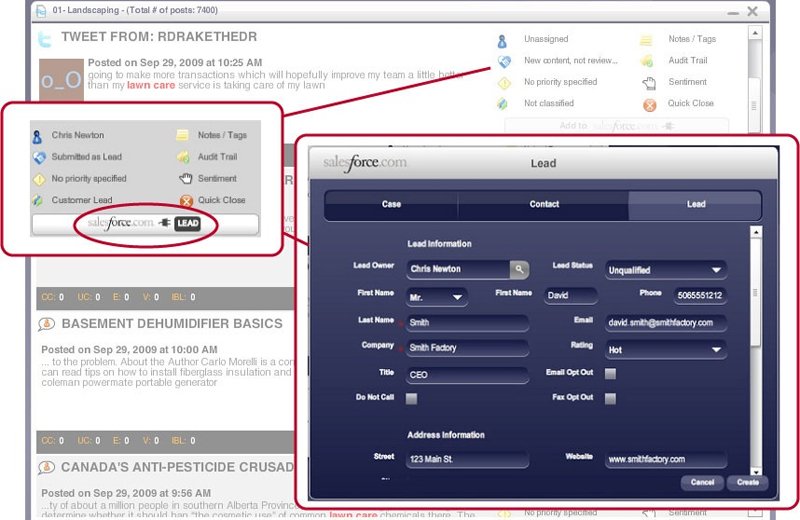Image resolution: width=800 pixels, height=520 pixels.
Task: Click the Twitter bird icon of the tweet
Action: click(x=45, y=39)
